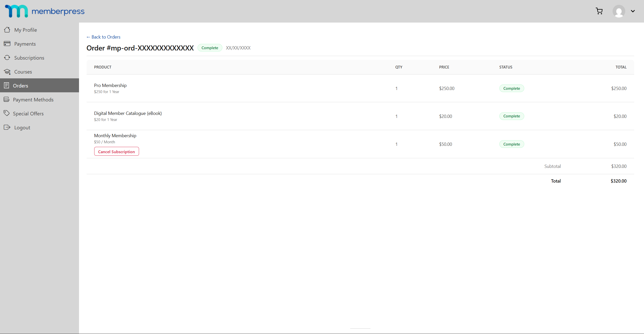The height and width of the screenshot is (334, 644).
Task: Click '$250 for 1 Year' terms text
Action: pos(107,92)
